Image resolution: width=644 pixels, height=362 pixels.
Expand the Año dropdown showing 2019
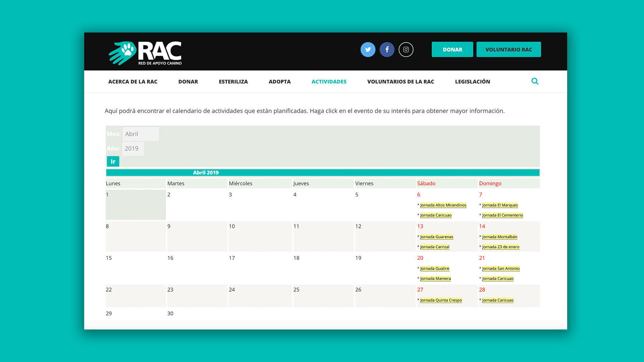click(133, 148)
